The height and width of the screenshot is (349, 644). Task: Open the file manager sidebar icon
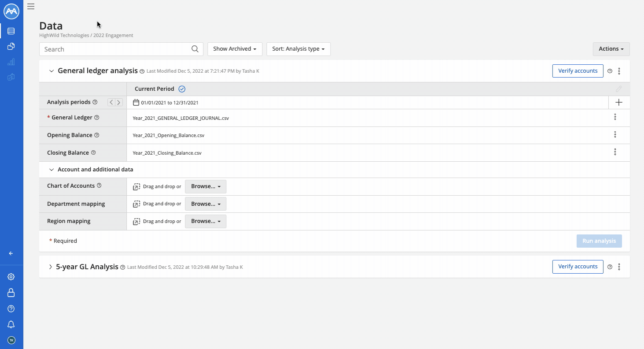[x=11, y=46]
